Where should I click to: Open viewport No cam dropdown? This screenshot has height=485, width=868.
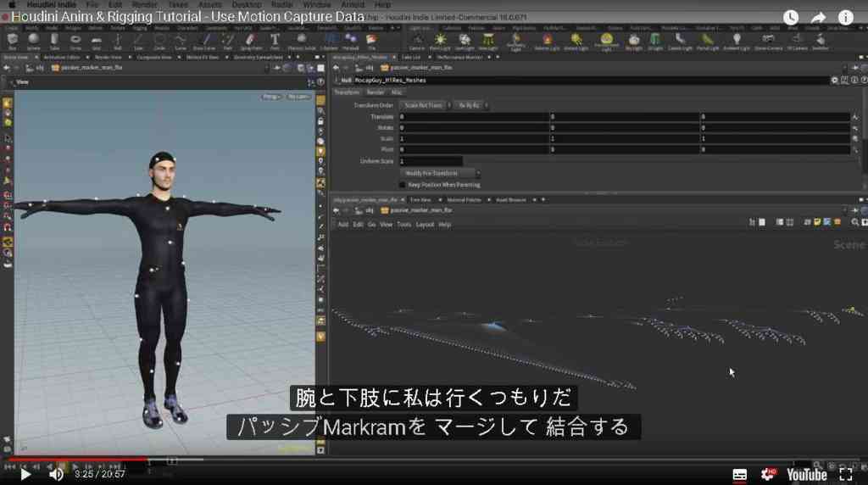298,97
